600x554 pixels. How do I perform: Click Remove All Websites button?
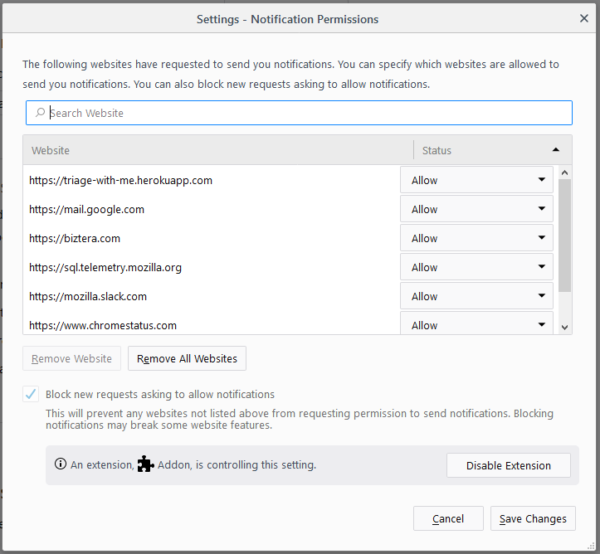187,358
